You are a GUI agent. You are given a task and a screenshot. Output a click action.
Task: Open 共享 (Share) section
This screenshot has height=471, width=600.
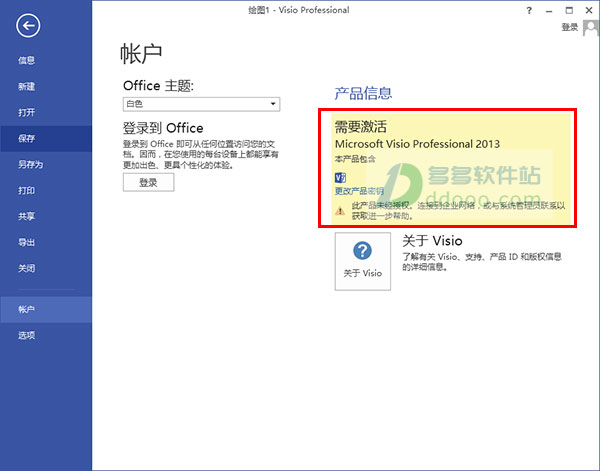[26, 217]
